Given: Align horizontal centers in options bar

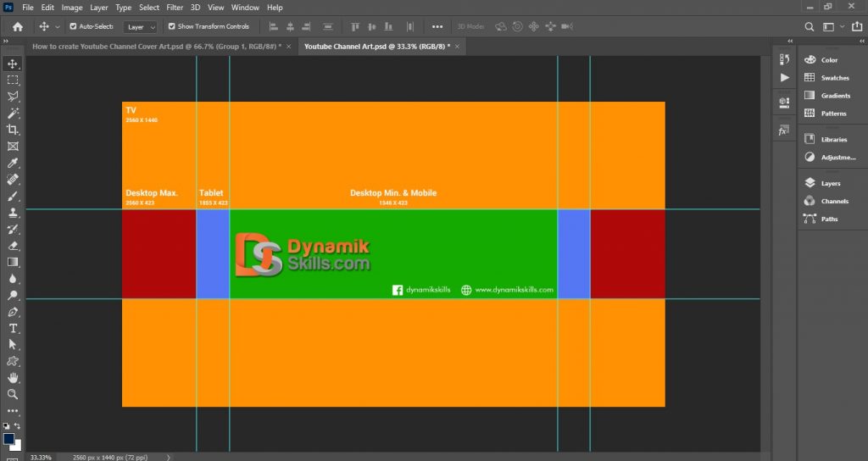Looking at the screenshot, I should point(290,26).
